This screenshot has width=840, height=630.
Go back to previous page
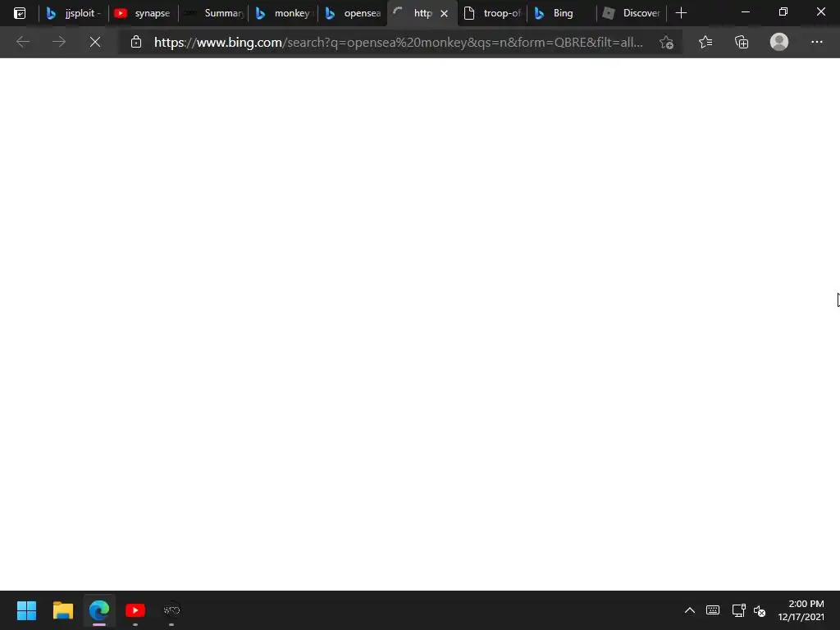pyautogui.click(x=22, y=42)
